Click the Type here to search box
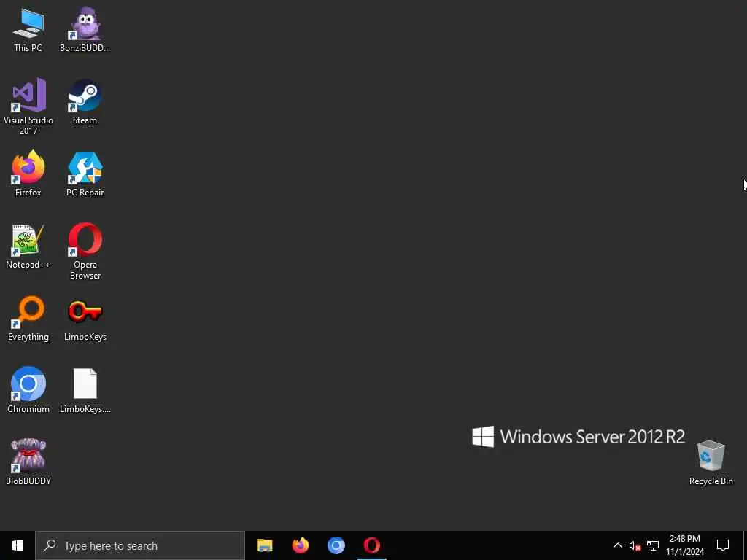The image size is (747, 560). [140, 545]
